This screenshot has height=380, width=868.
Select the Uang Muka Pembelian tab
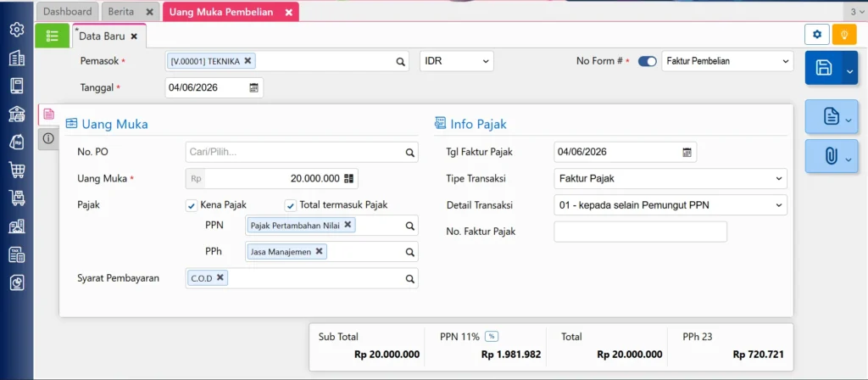pos(221,12)
